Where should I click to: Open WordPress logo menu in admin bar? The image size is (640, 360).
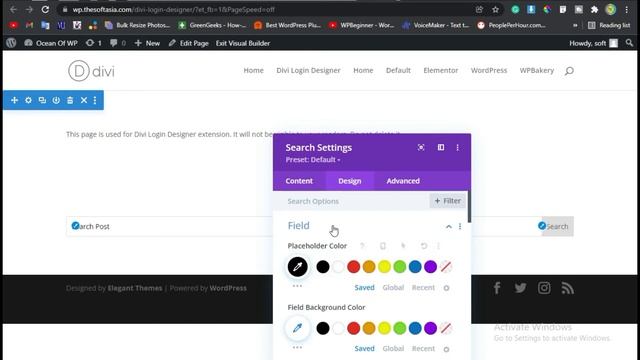(11, 43)
